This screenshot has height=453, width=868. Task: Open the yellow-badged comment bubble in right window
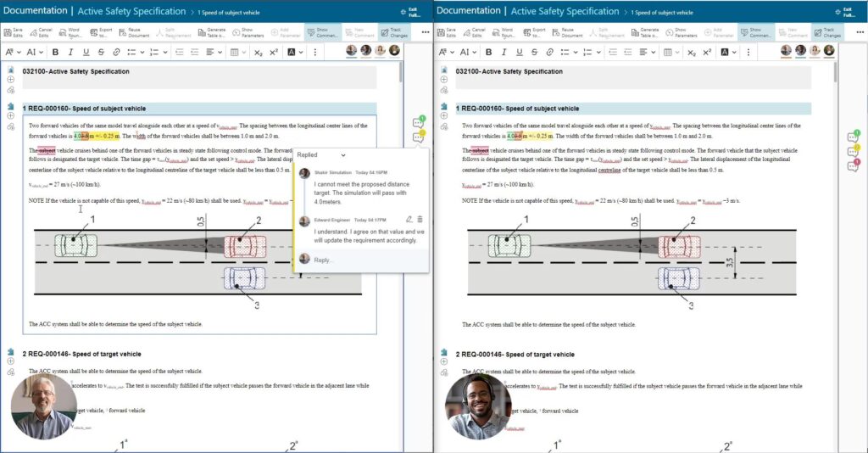(853, 151)
